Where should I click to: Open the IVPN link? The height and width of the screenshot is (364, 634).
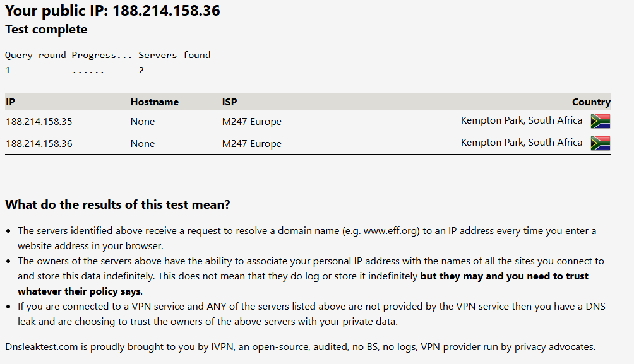tap(222, 346)
